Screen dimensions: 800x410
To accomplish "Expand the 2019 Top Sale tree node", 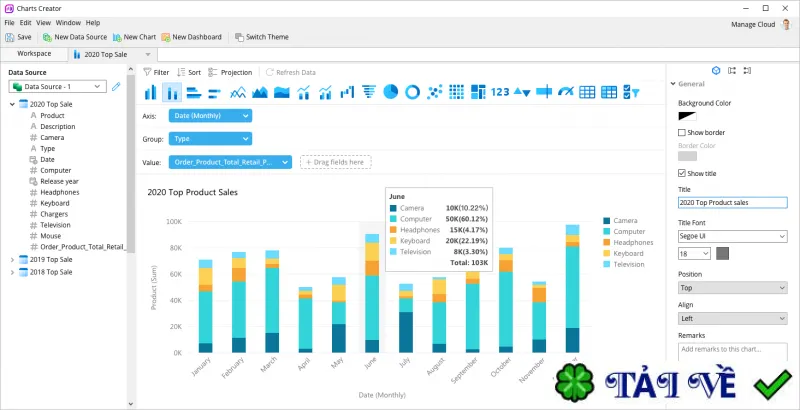I will coord(12,260).
